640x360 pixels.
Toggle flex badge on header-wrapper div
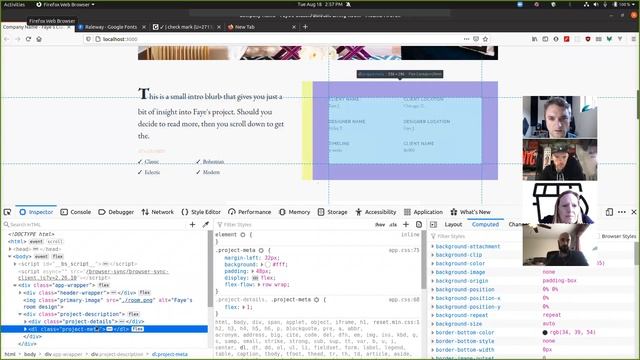145,293
